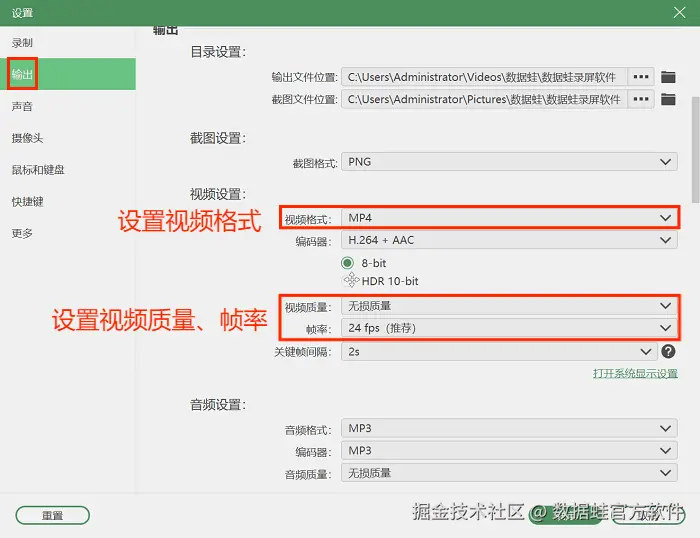Viewport: 700px width, 538px height.
Task: Open the 打开系统显示设置 link
Action: tap(635, 373)
